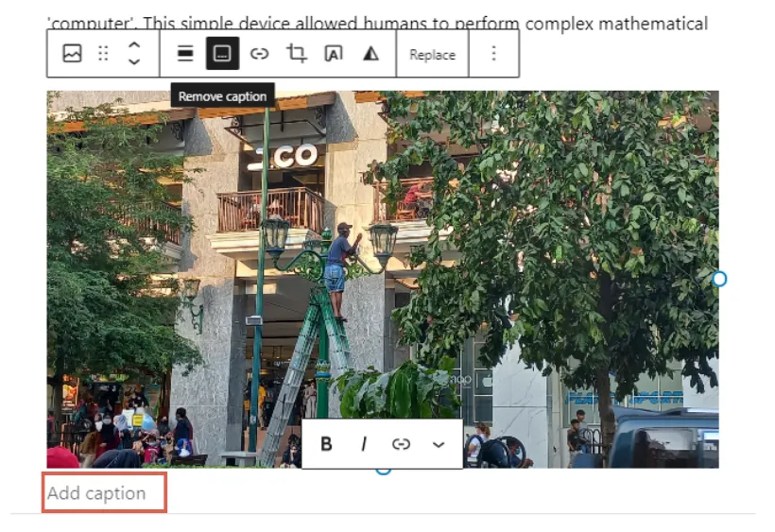
Task: Open the image alignment options
Action: (x=185, y=53)
